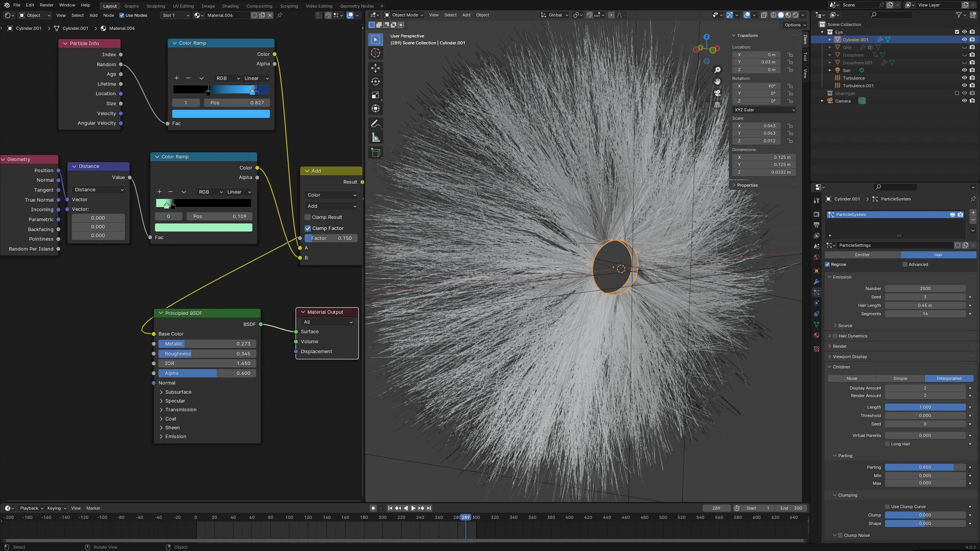Toggle perspective/orthographic grid icon
Screen dimensions: 980x551
717,104
